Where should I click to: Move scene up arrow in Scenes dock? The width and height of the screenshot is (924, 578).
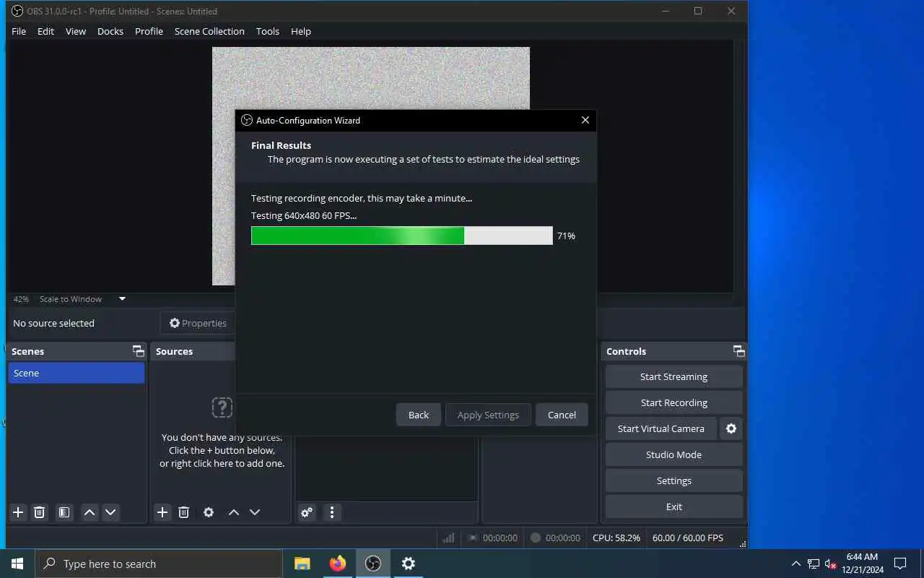point(90,512)
